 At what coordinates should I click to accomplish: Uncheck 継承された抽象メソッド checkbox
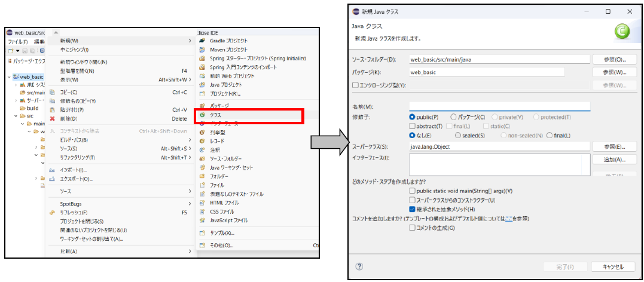coord(412,210)
